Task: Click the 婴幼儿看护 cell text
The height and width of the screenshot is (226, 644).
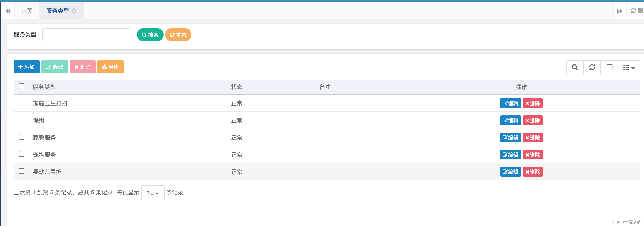Action: (47, 172)
